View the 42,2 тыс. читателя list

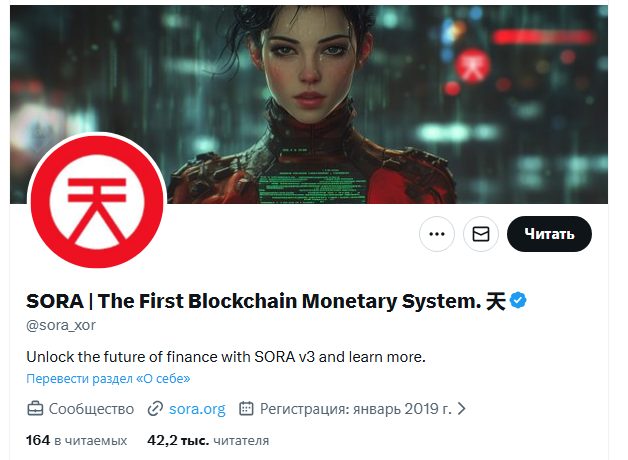pyautogui.click(x=207, y=440)
